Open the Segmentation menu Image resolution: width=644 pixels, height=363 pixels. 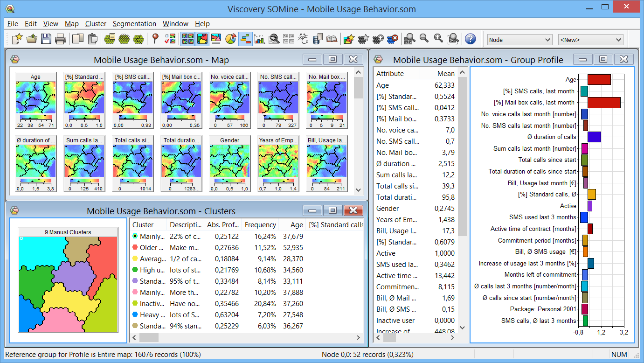(x=134, y=24)
